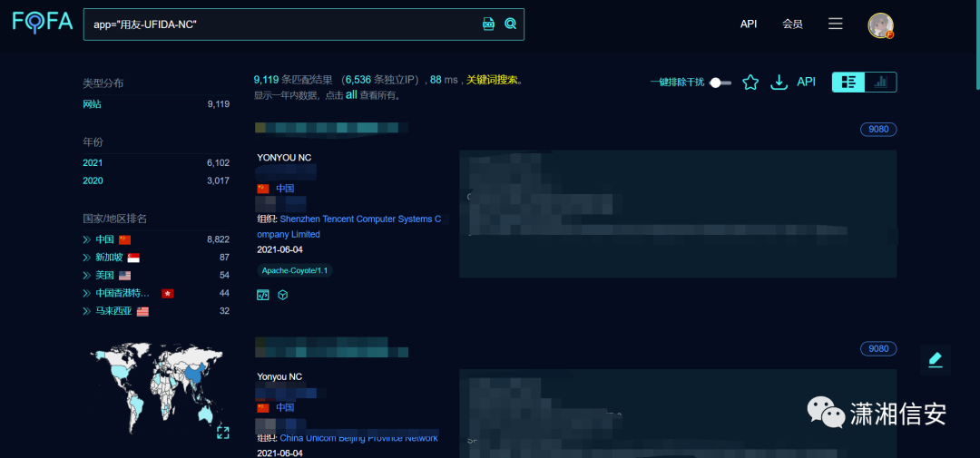Image resolution: width=980 pixels, height=458 pixels.
Task: Click the Malaysia flag icon
Action: [142, 311]
